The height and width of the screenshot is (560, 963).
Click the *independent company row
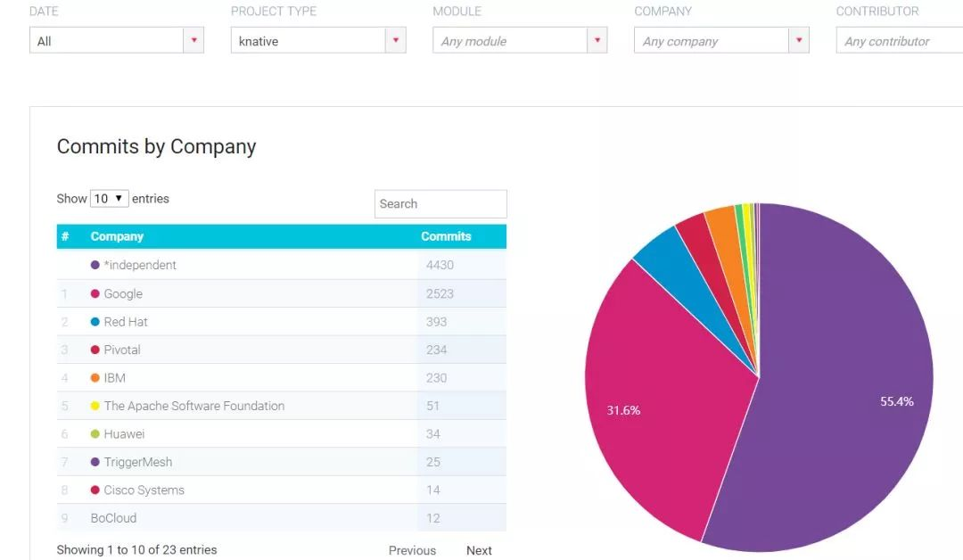(x=281, y=265)
